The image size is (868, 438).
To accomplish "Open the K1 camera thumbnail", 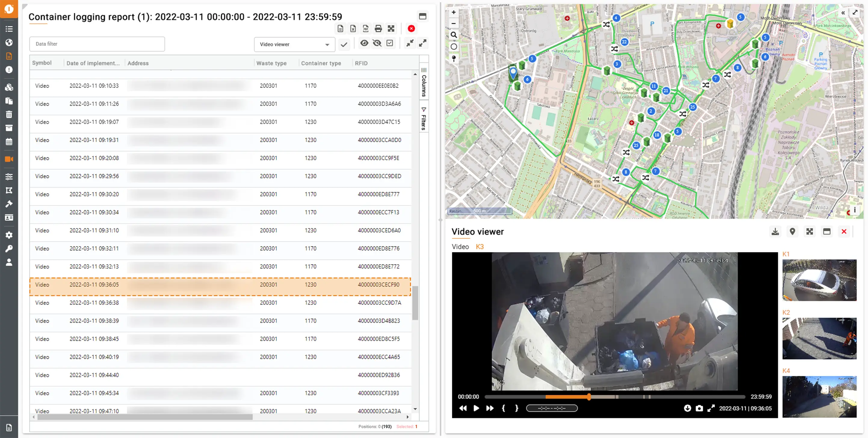I will click(x=819, y=280).
